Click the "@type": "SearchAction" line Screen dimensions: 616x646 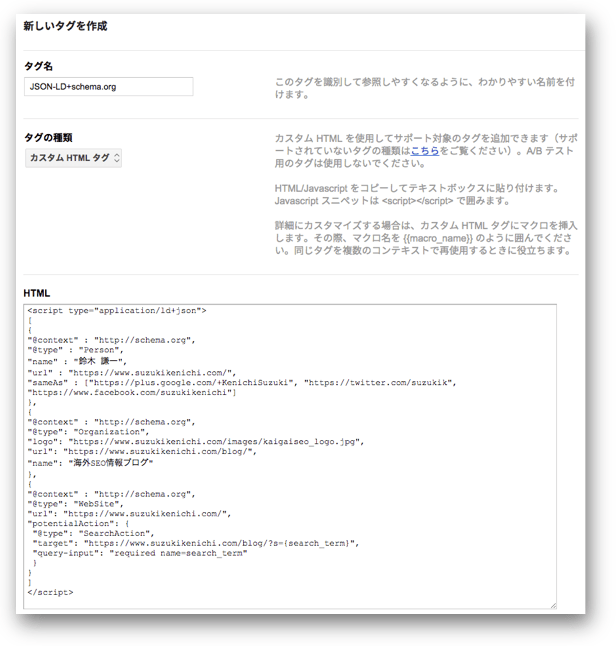point(94,534)
